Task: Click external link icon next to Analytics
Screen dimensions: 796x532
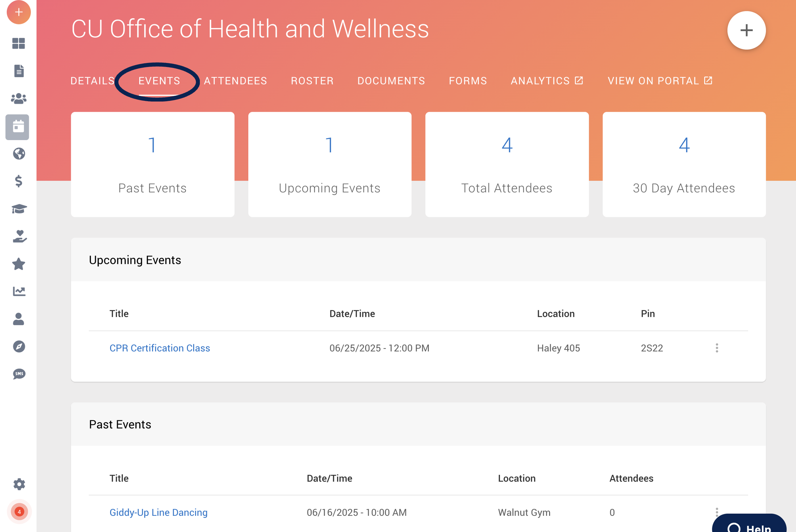Action: pyautogui.click(x=579, y=81)
